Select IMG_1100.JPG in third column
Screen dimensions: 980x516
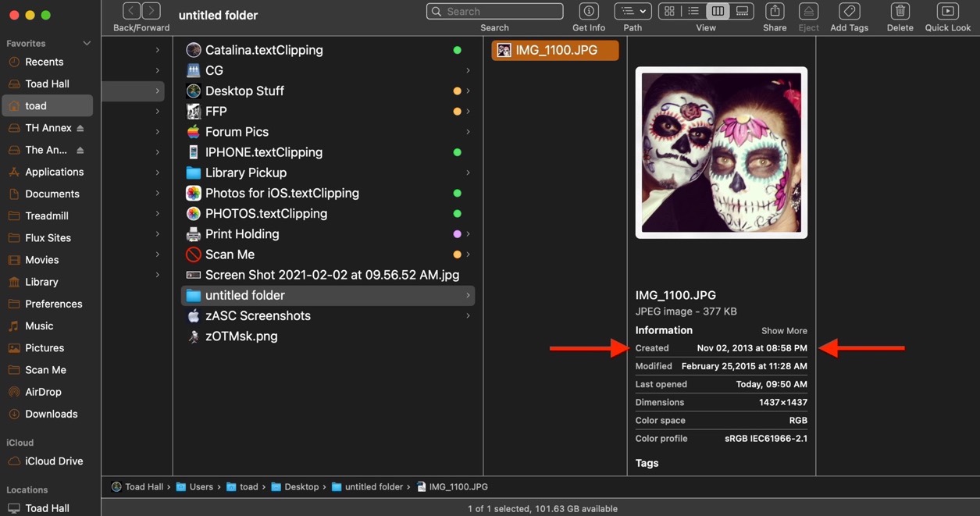pyautogui.click(x=555, y=50)
